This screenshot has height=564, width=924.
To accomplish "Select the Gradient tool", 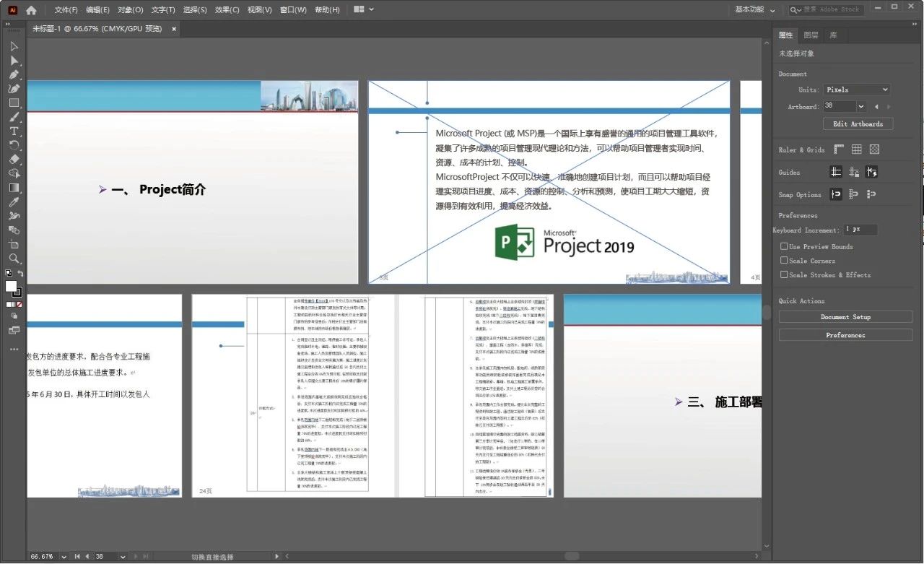I will pyautogui.click(x=14, y=188).
